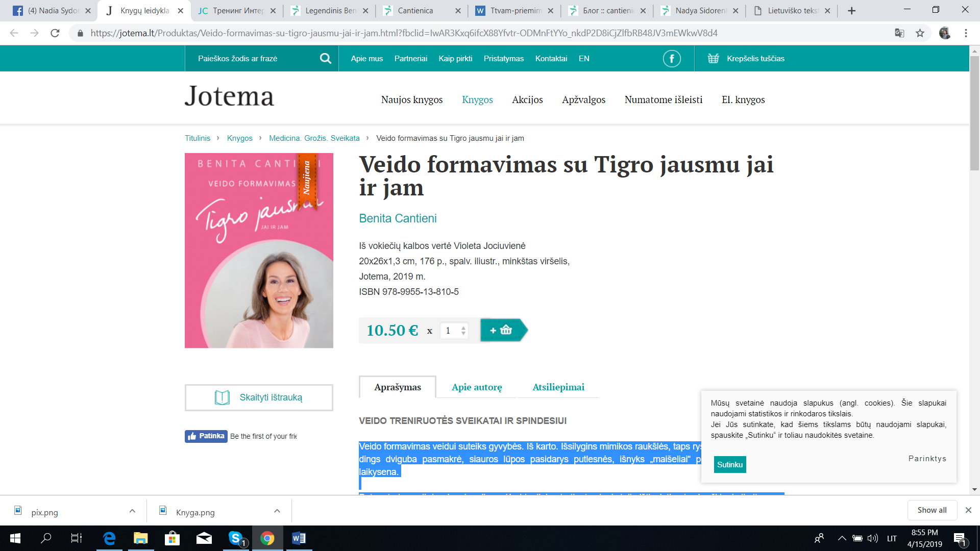Viewport: 980px width, 551px height.
Task: Click the Jotema logo
Action: tap(229, 96)
